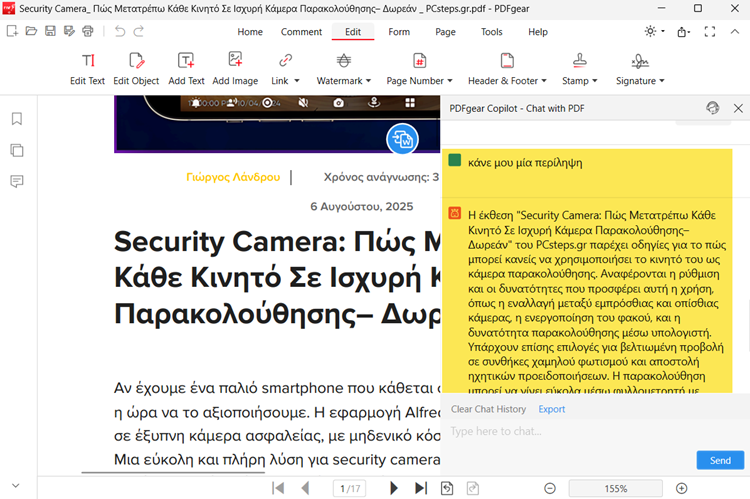Go to the previous page

(x=305, y=488)
